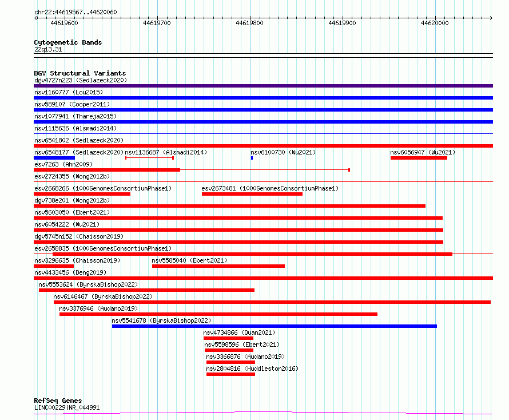The width and height of the screenshot is (509, 420).
Task: Select the nsv3366876 (Audano2019) label
Action: click(x=245, y=356)
